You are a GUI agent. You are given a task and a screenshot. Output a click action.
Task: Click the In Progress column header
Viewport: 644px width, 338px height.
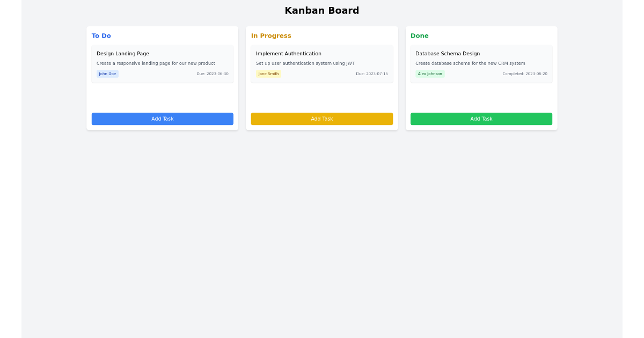pyautogui.click(x=271, y=35)
